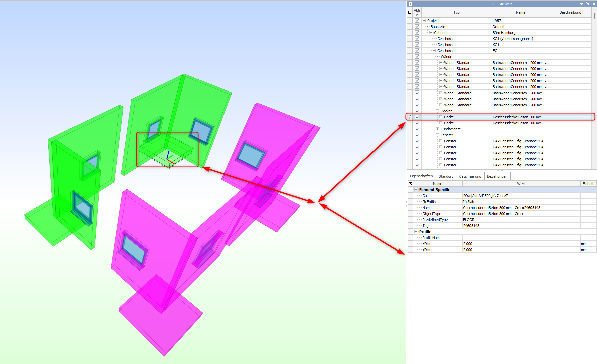
Task: Open the Klassifizierung tab
Action: [470, 176]
